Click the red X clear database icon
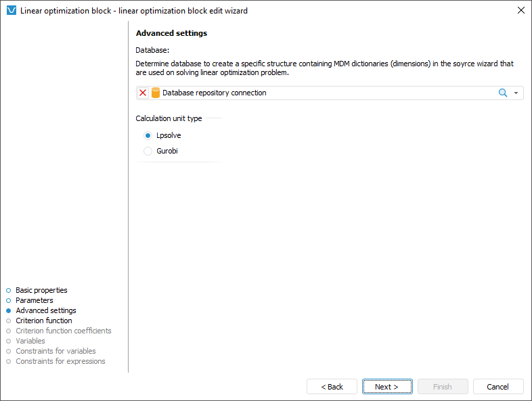532x401 pixels. pyautogui.click(x=143, y=93)
